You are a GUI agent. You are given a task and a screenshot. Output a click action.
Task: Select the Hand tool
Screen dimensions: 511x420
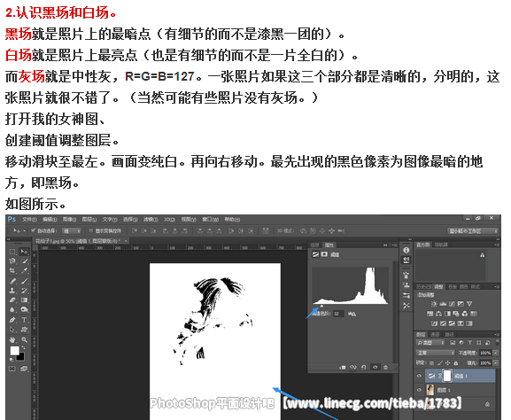tap(12, 339)
